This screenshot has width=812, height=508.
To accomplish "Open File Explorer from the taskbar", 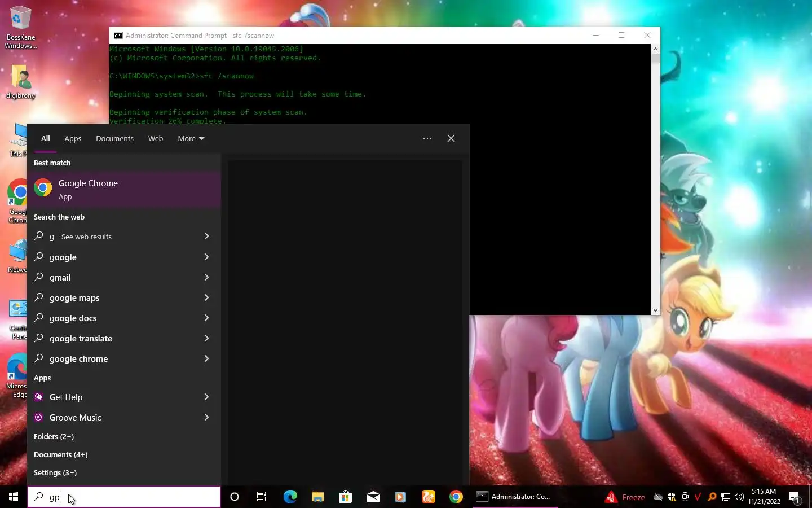I will (317, 497).
